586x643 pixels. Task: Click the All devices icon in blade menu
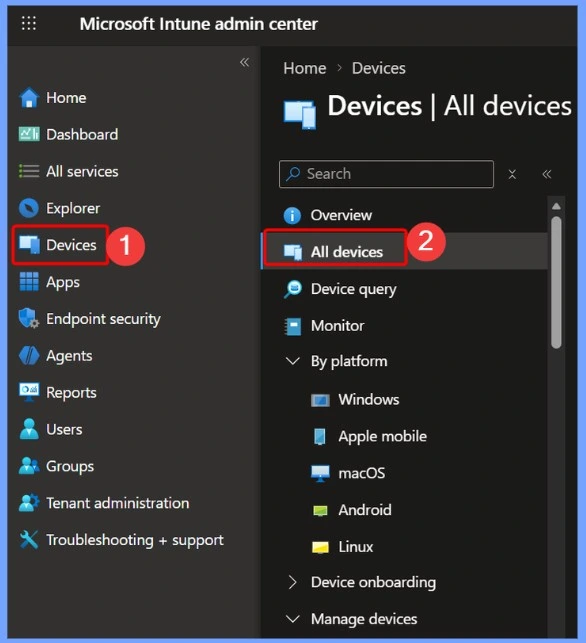293,252
